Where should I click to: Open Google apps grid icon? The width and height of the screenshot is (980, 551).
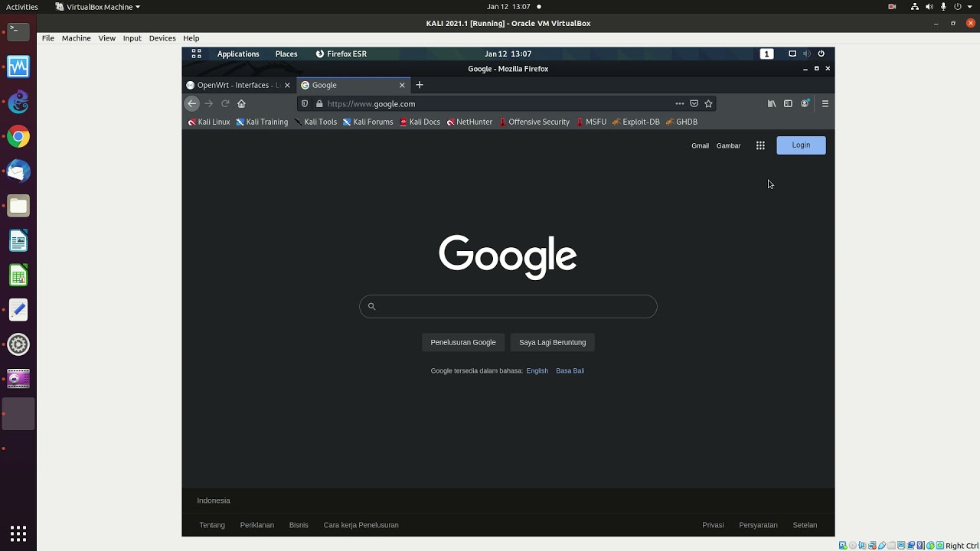pyautogui.click(x=760, y=145)
